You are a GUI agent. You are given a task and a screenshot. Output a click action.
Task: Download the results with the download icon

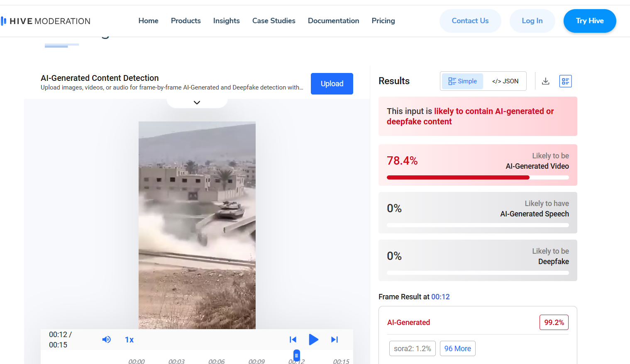[546, 81]
